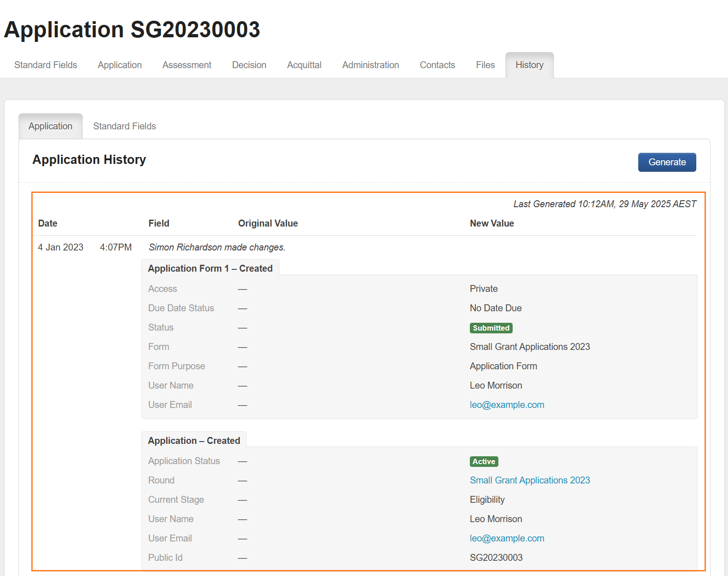The height and width of the screenshot is (576, 728).
Task: Click the Generate button
Action: tap(667, 162)
